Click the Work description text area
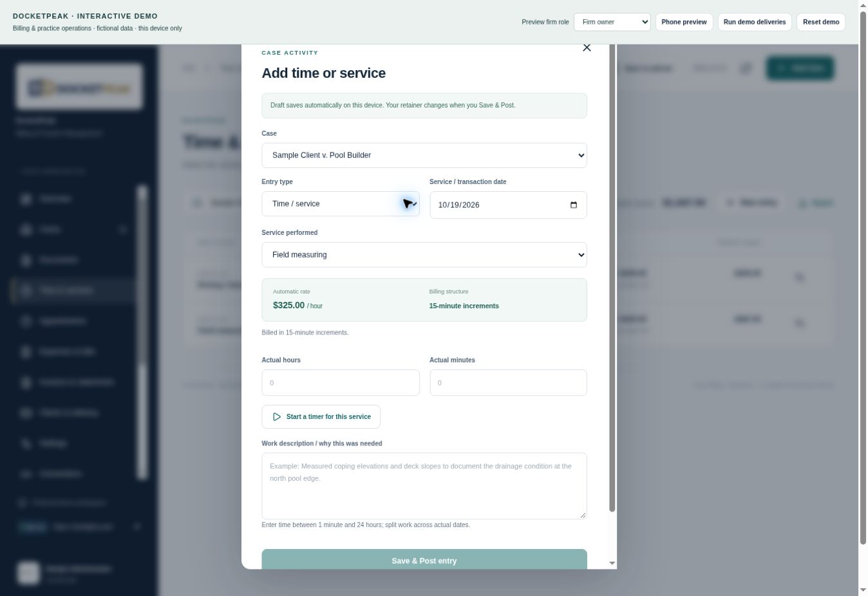Viewport: 868px width, 596px height. click(424, 486)
